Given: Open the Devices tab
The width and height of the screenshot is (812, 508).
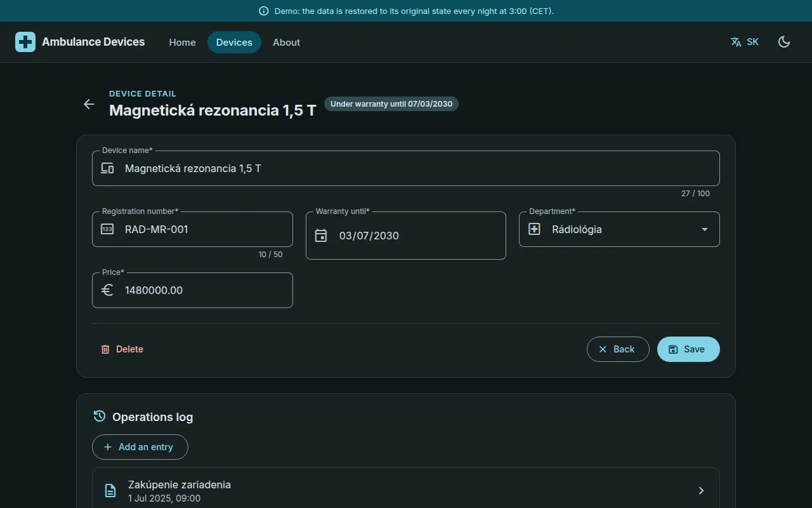Looking at the screenshot, I should click(234, 42).
